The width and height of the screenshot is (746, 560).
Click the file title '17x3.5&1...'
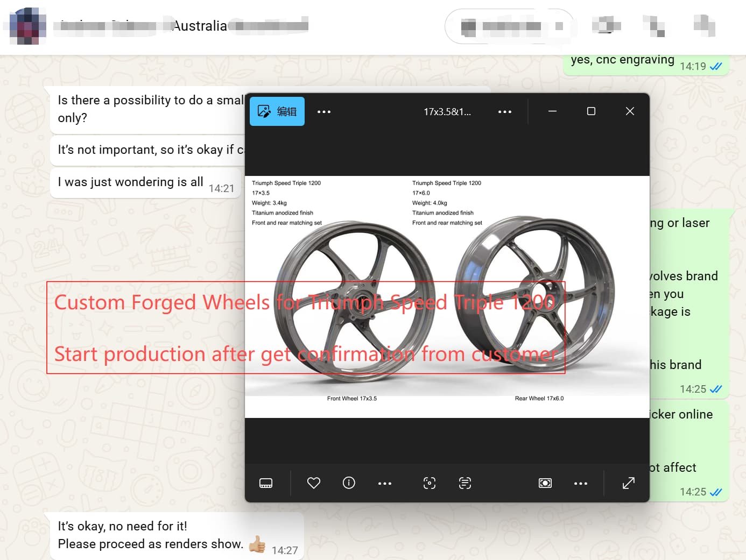point(447,112)
